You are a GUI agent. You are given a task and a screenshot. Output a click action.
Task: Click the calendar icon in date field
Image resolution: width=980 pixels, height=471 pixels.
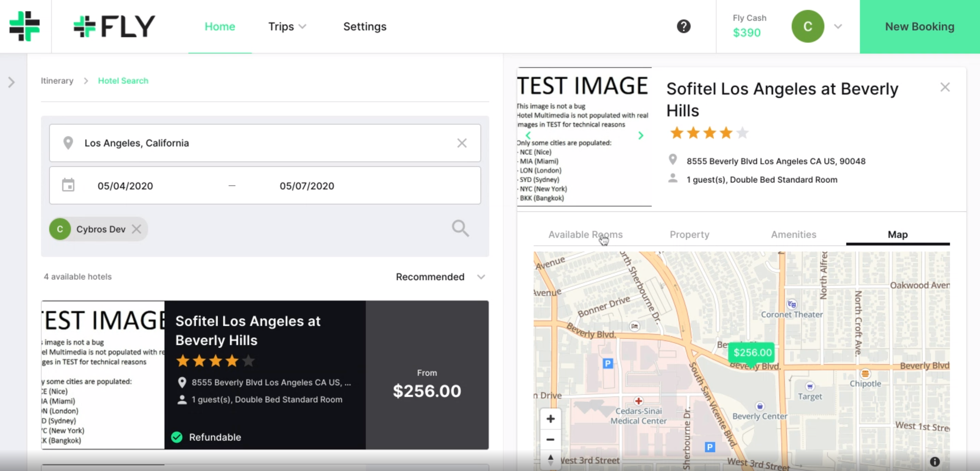68,185
